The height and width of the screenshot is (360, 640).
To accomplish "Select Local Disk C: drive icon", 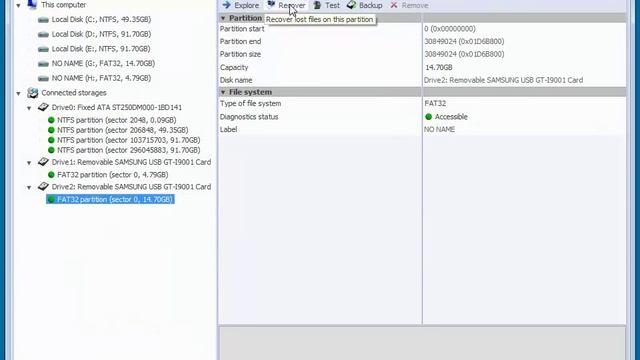I will point(43,20).
